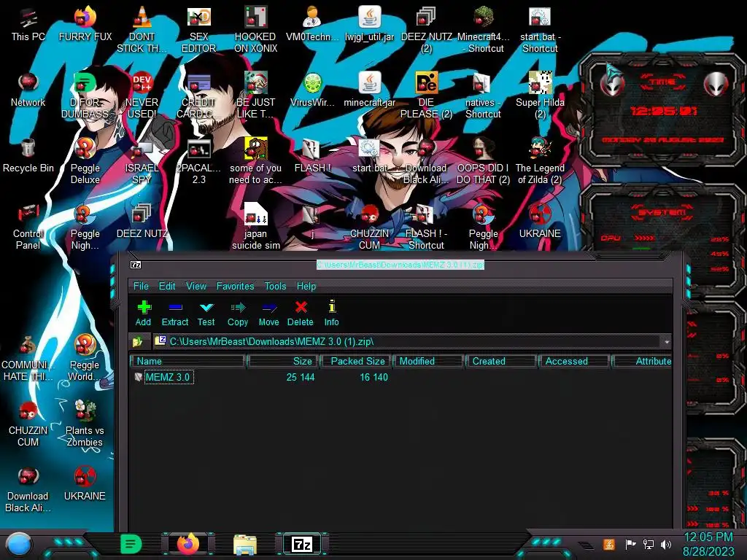Select the Super Hilda (2) desktop icon

point(540,96)
